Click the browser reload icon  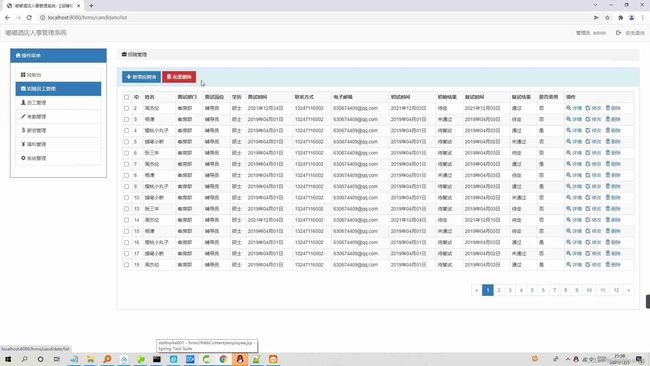(x=29, y=17)
